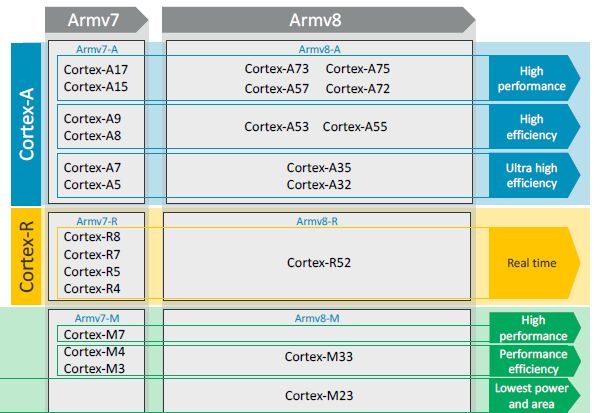Image resolution: width=595 pixels, height=413 pixels.
Task: Click the Armv8-M heading text
Action: pos(317,318)
